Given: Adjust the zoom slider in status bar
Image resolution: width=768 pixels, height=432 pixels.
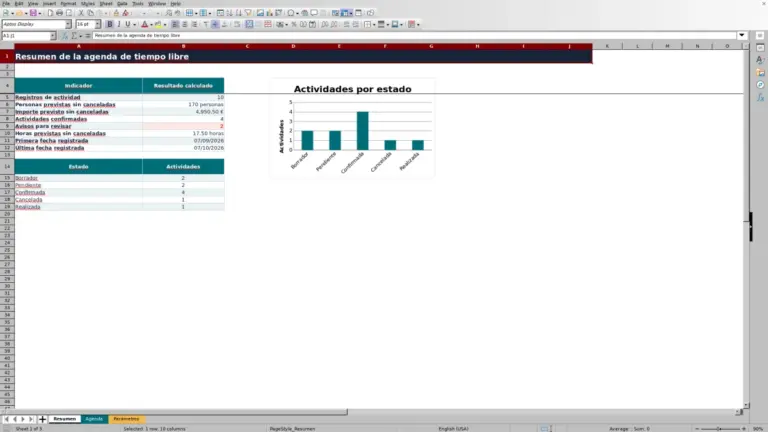Looking at the screenshot, I should pyautogui.click(x=720, y=429).
